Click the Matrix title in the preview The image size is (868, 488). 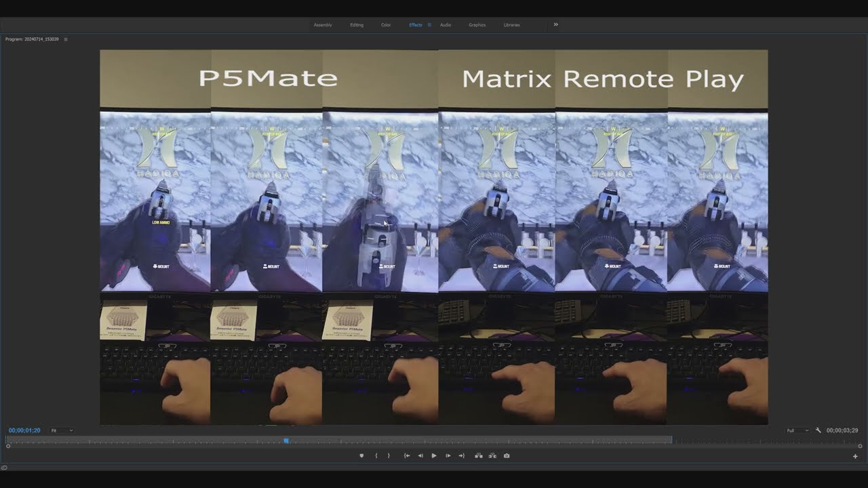pyautogui.click(x=507, y=79)
